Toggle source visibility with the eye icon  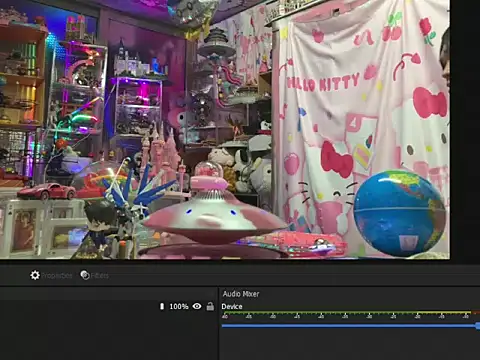click(x=197, y=306)
